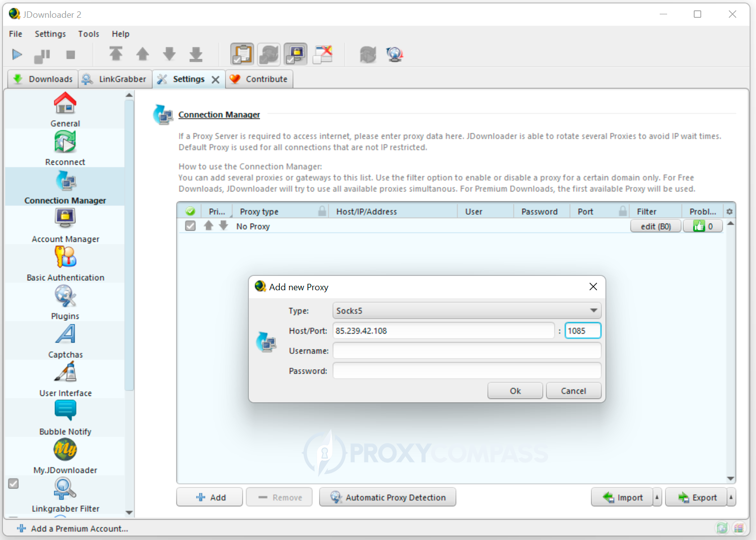Open User Interface settings
Viewport: 756px width, 540px height.
[x=65, y=380]
